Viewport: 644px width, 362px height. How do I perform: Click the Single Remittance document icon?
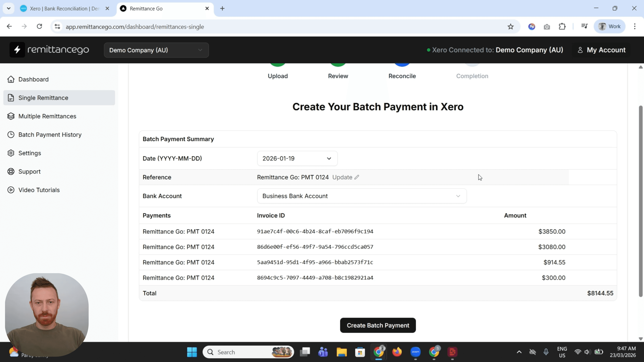pyautogui.click(x=11, y=98)
